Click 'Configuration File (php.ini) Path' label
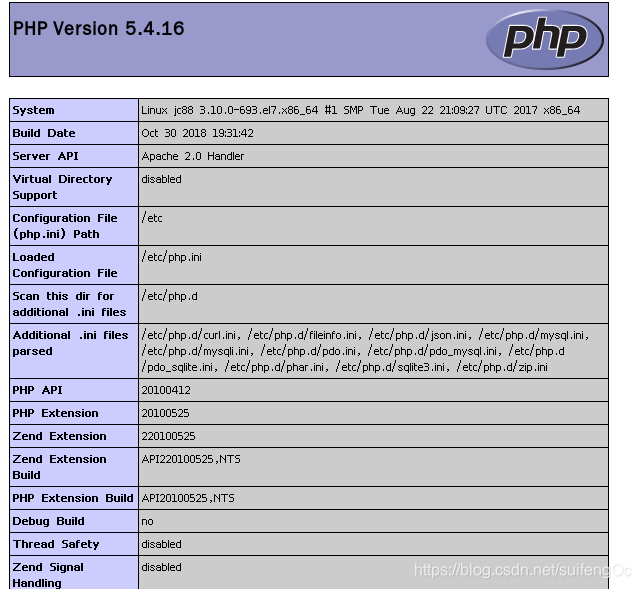641x589 pixels. 65,226
